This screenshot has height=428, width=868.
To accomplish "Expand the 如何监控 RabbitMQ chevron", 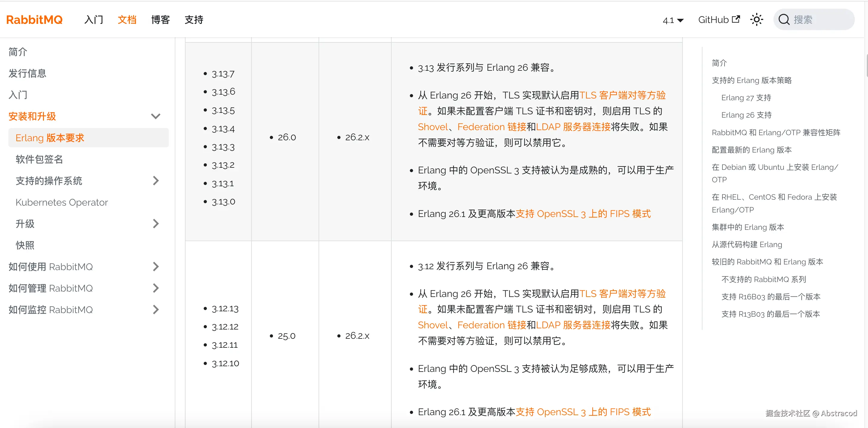I will coord(155,309).
